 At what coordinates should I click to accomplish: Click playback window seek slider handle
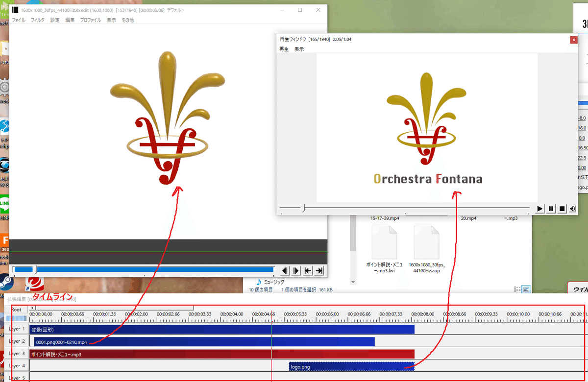tap(303, 209)
